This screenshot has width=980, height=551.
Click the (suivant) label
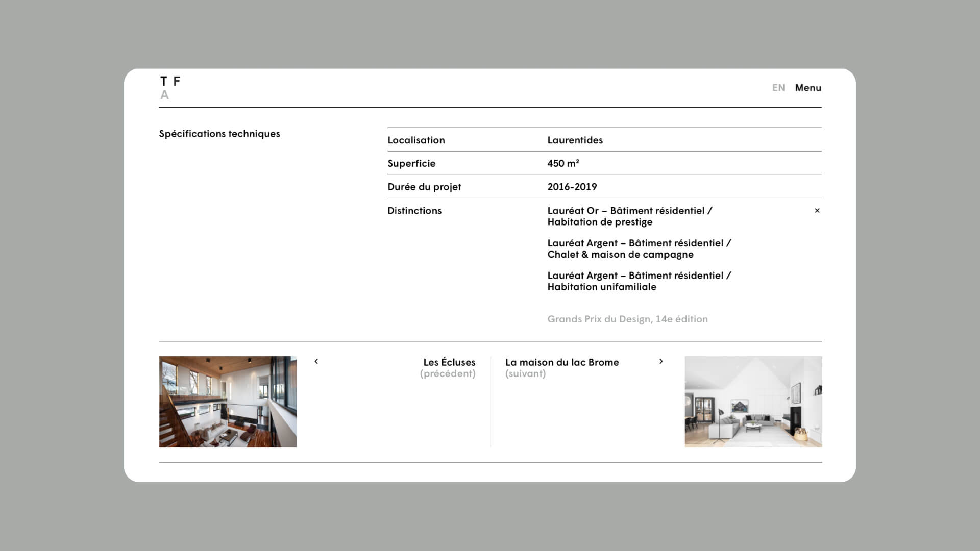click(x=525, y=374)
